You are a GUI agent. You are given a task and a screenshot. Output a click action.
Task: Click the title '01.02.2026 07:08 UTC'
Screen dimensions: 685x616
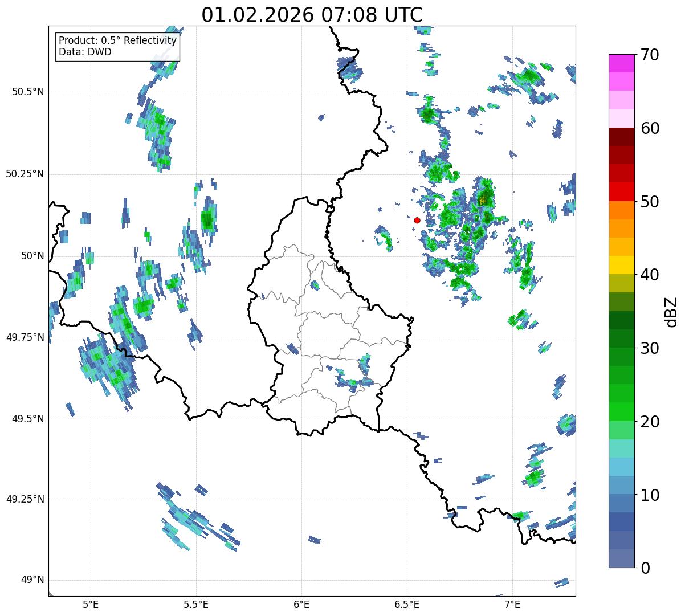point(312,15)
